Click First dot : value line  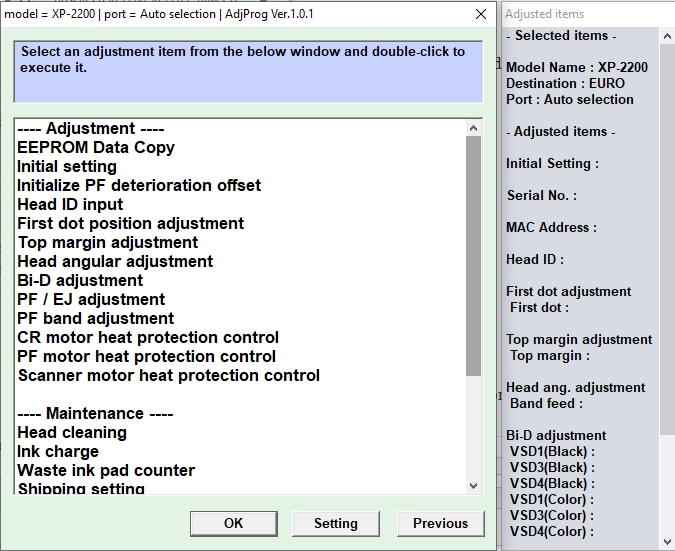539,307
